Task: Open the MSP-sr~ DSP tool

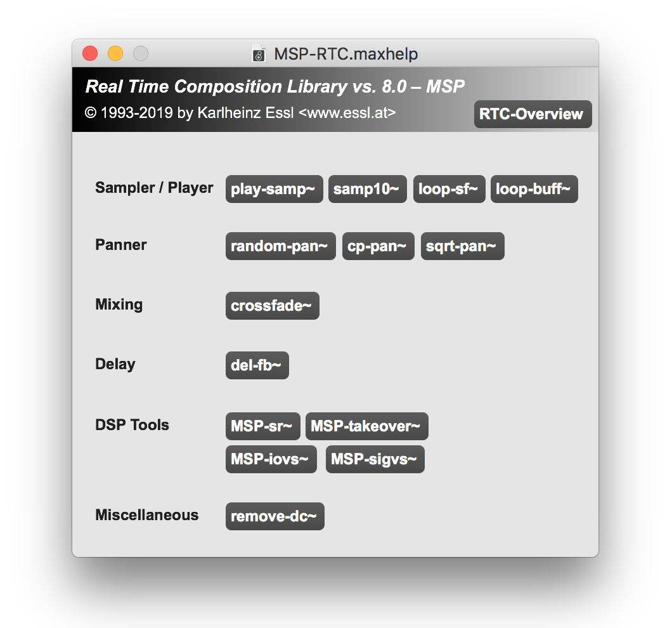Action: pyautogui.click(x=262, y=426)
